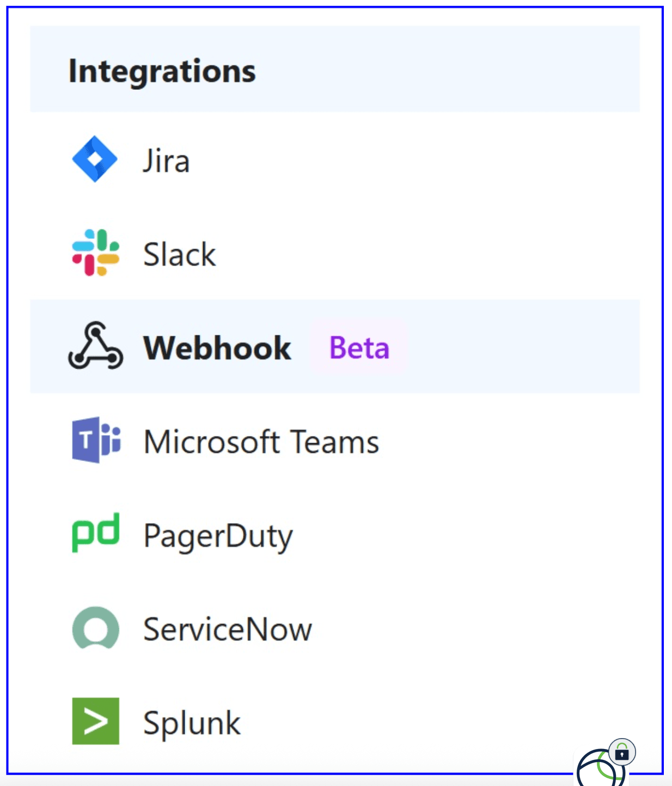Click the Integrations panel header
Image resolution: width=672 pixels, height=786 pixels.
click(162, 71)
